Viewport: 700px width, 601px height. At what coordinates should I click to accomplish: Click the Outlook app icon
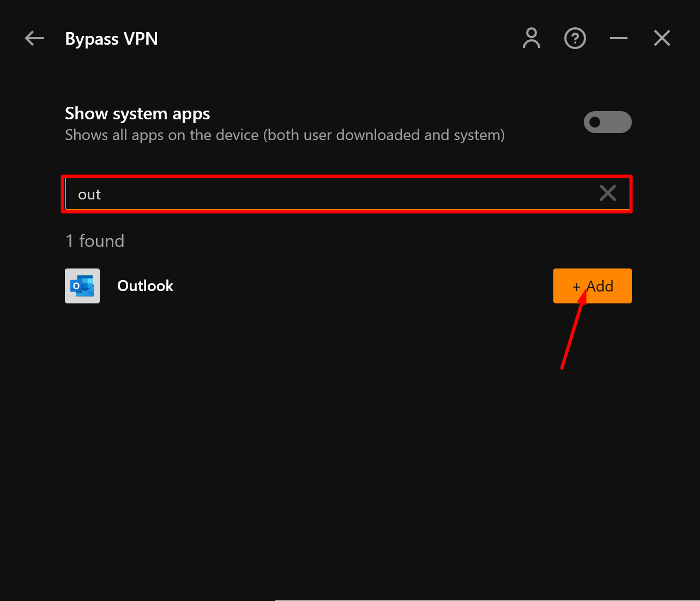point(82,286)
